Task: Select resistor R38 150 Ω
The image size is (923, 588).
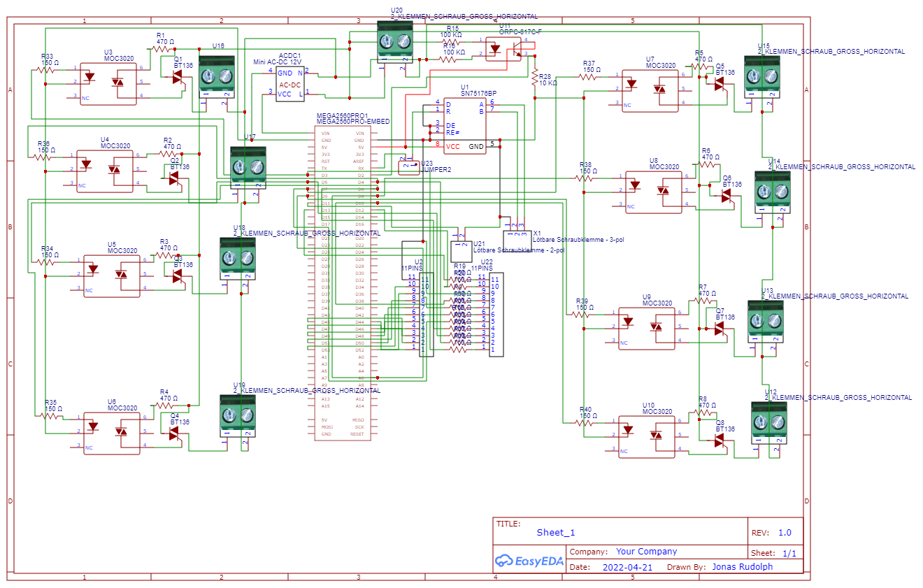Action: point(585,178)
